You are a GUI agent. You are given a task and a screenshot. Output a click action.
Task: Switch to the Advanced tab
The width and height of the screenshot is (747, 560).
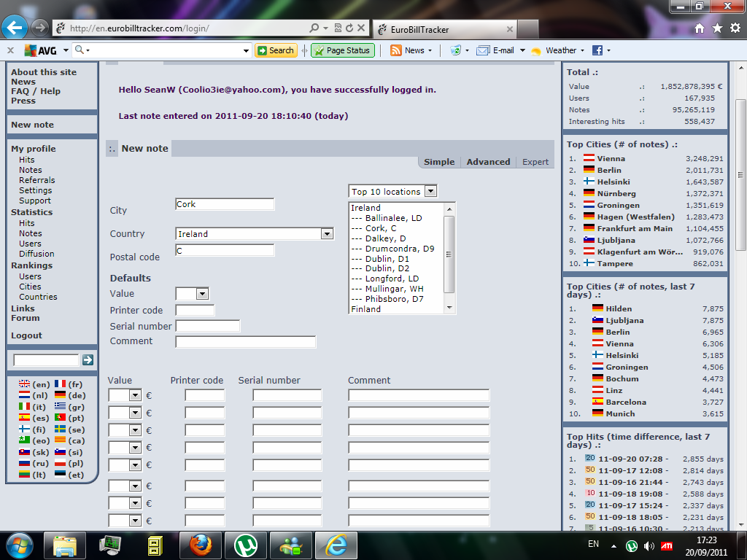click(487, 162)
